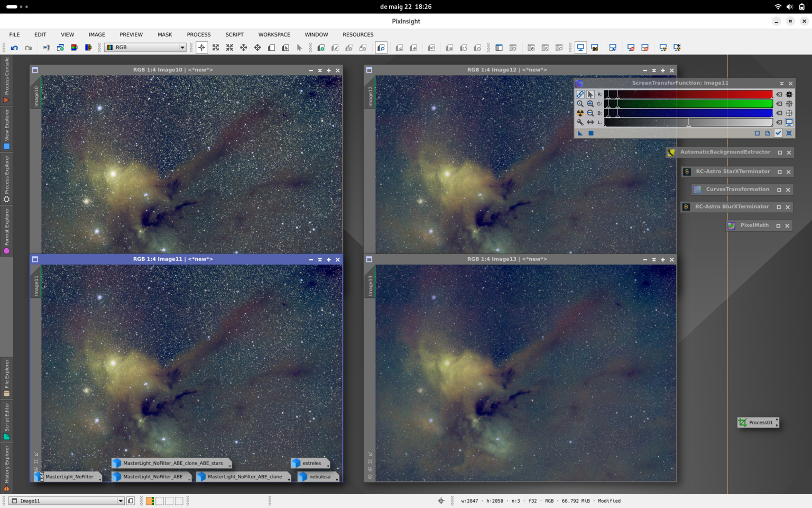Viewport: 812px width, 508px height.
Task: Select the estreles minimized view
Action: tap(311, 463)
